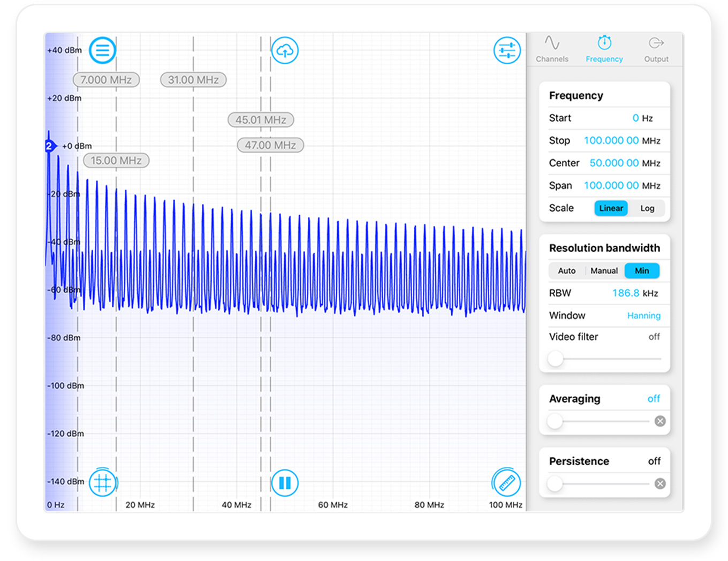This screenshot has width=728, height=561.
Task: Switch Resolution bandwidth mode to Manual
Action: click(604, 271)
